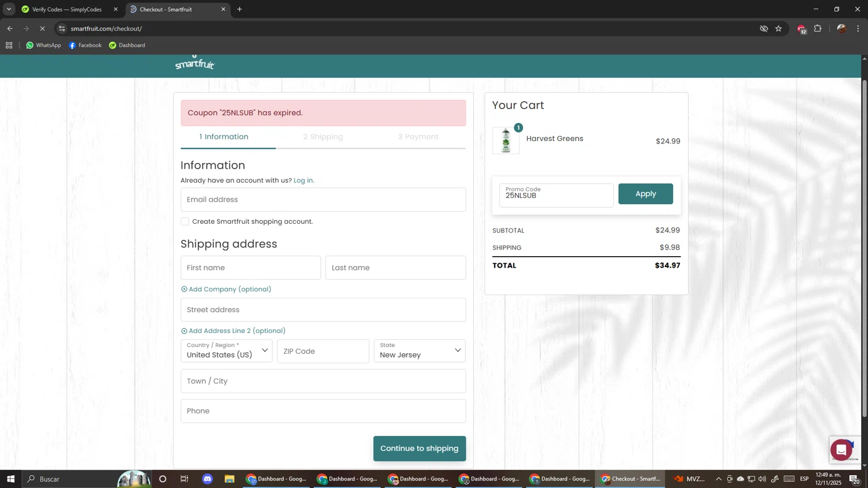The height and width of the screenshot is (488, 868).
Task: Click the Log in link
Action: point(304,180)
